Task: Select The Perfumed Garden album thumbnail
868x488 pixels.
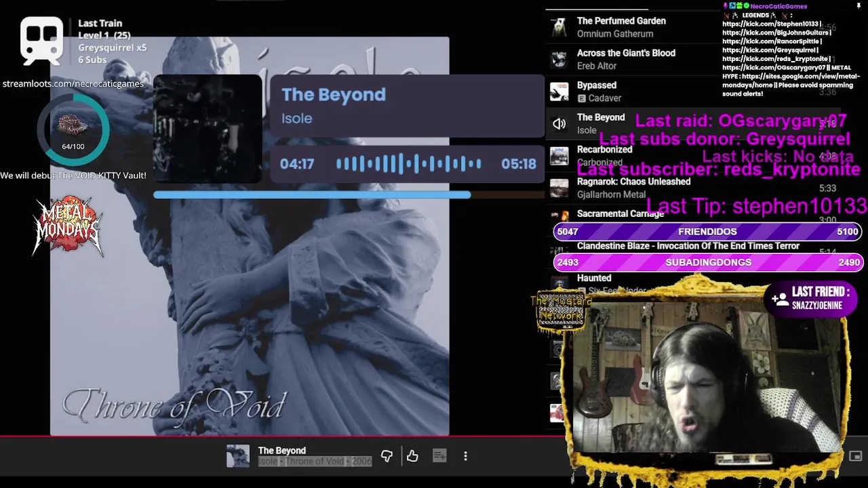Action: (559, 27)
